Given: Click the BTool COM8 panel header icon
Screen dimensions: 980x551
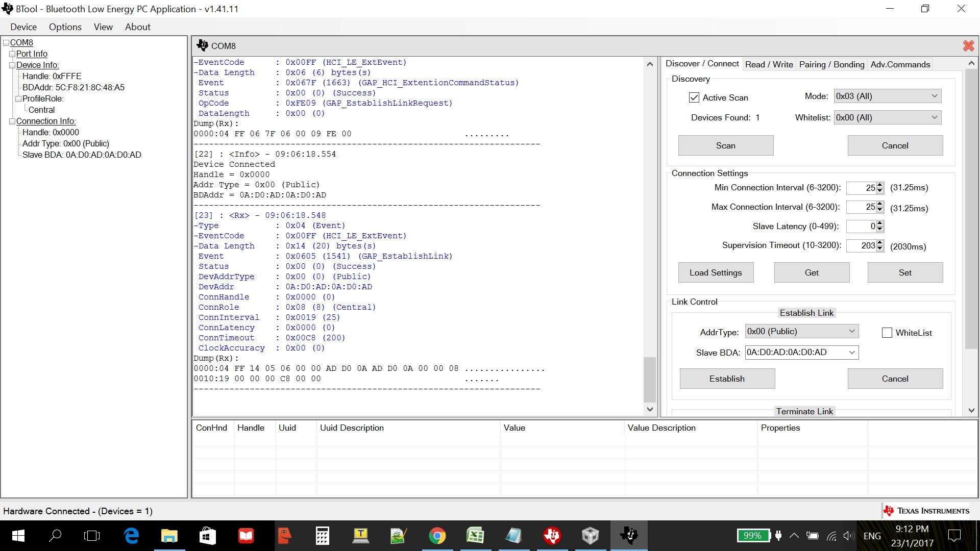Looking at the screenshot, I should (x=202, y=45).
